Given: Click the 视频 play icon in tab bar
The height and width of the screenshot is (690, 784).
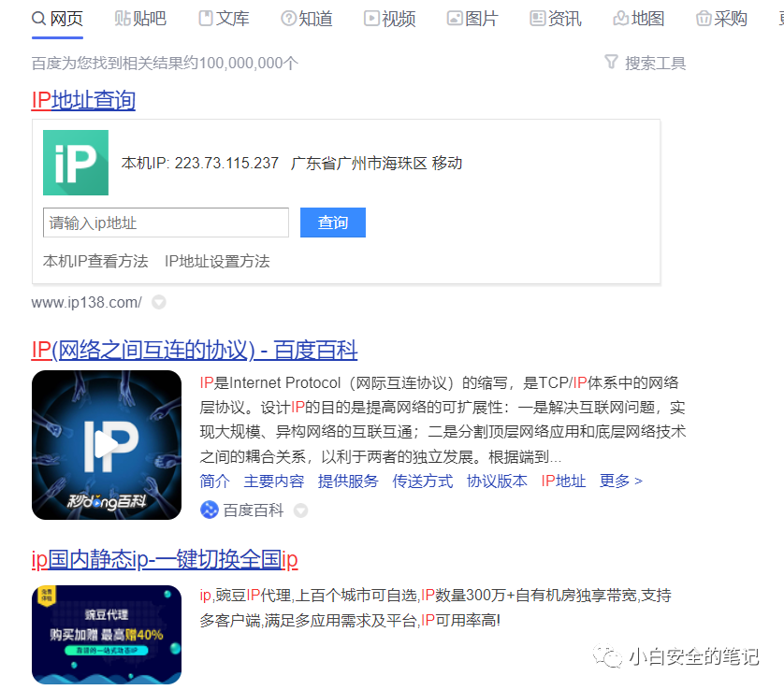Looking at the screenshot, I should pos(371,19).
